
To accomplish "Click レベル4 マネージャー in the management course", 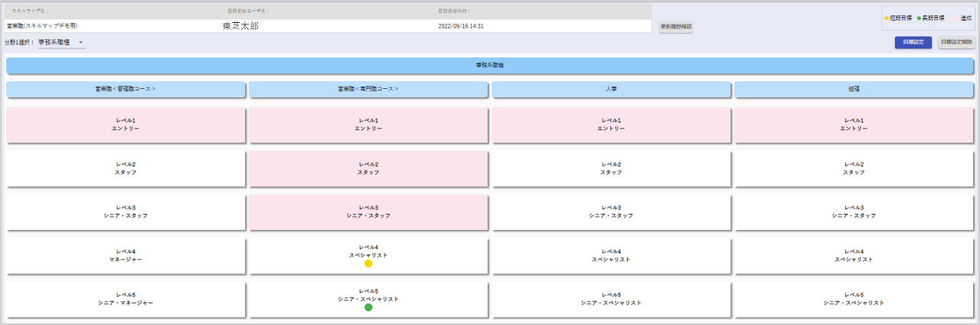I will (x=126, y=255).
